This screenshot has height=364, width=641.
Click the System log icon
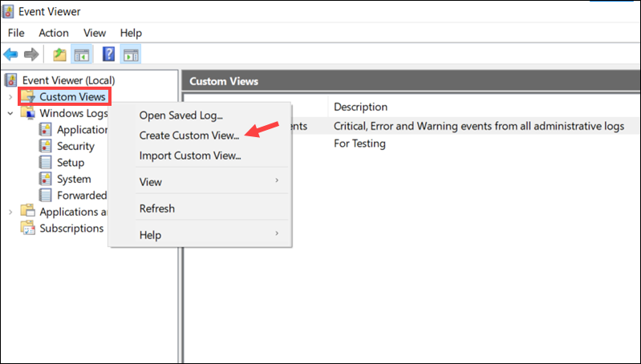pos(46,179)
